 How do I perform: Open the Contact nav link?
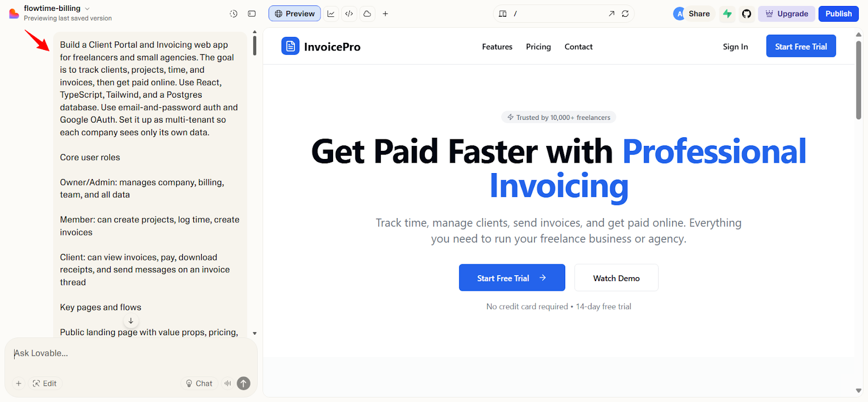pos(578,47)
